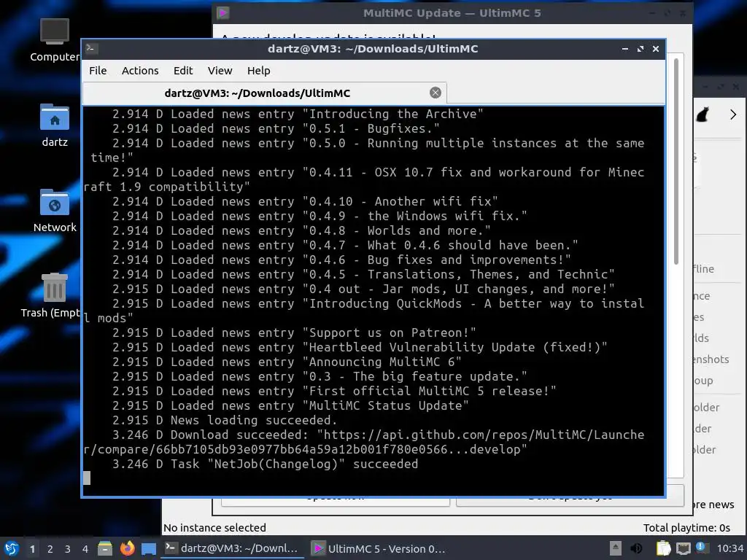The width and height of the screenshot is (747, 560).
Task: Click the terminal window title bar text
Action: pyautogui.click(x=373, y=49)
